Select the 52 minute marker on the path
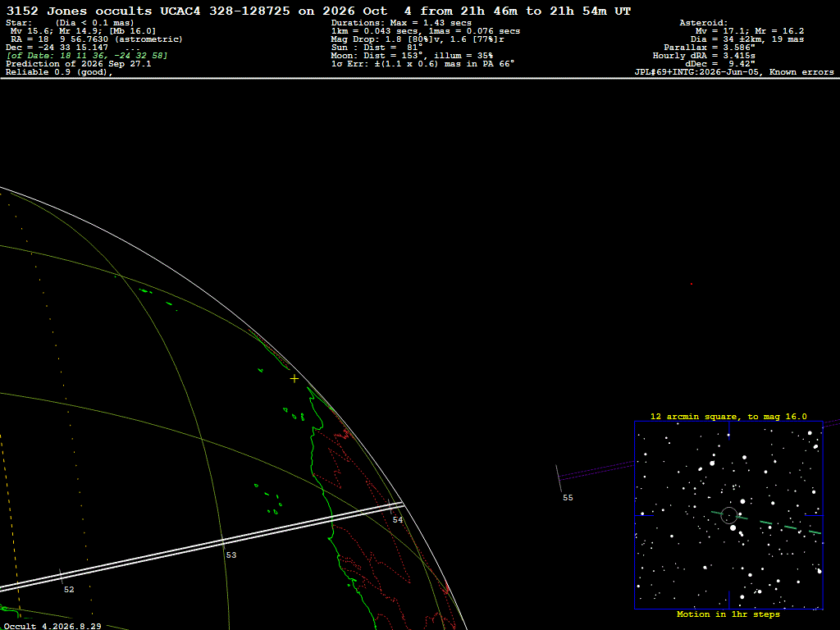The width and height of the screenshot is (840, 630). pos(69,589)
